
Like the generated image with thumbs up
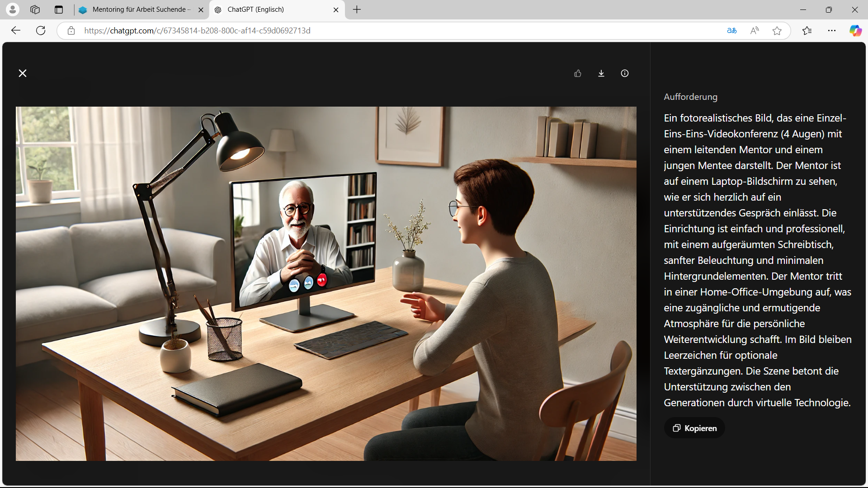pyautogui.click(x=578, y=73)
